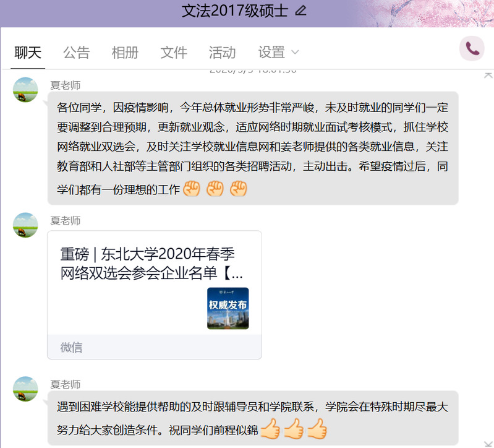This screenshot has height=448, width=494.
Task: Open the 相册 tab
Action: coord(125,53)
